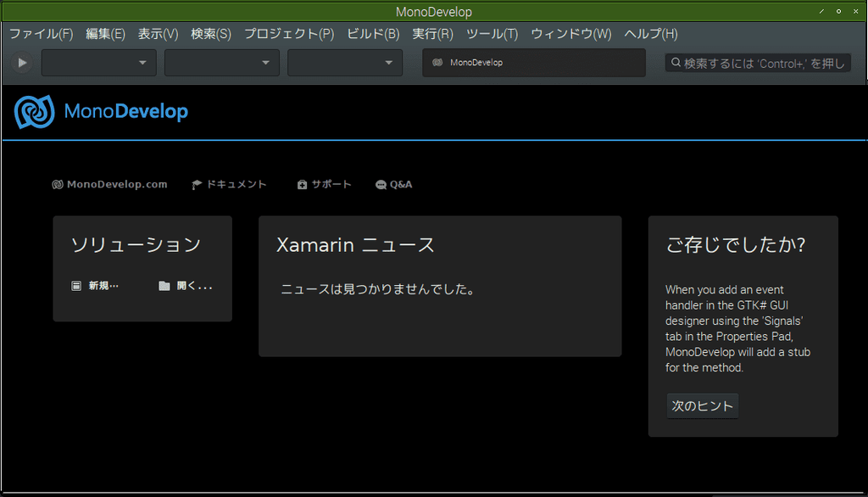Open the first configuration dropdown in the toolbar

(98, 62)
